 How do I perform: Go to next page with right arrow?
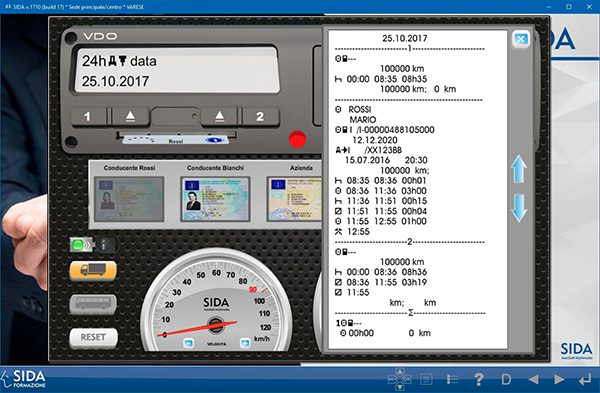(x=559, y=379)
